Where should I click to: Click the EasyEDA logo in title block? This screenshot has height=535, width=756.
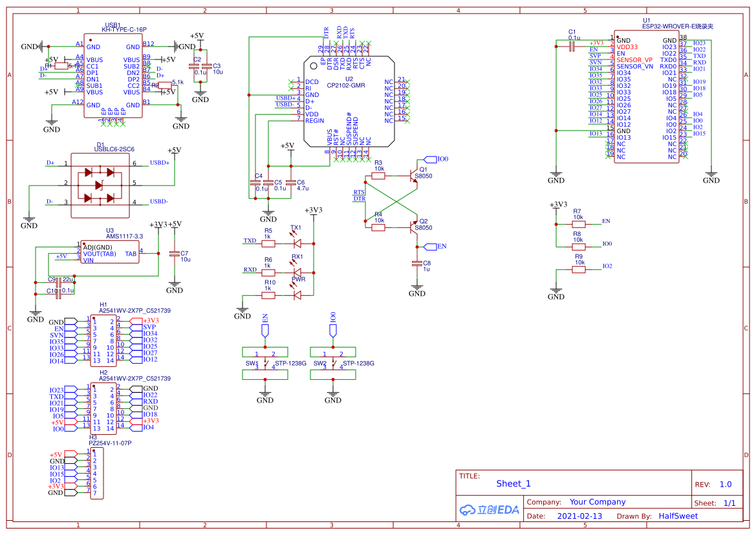[490, 510]
